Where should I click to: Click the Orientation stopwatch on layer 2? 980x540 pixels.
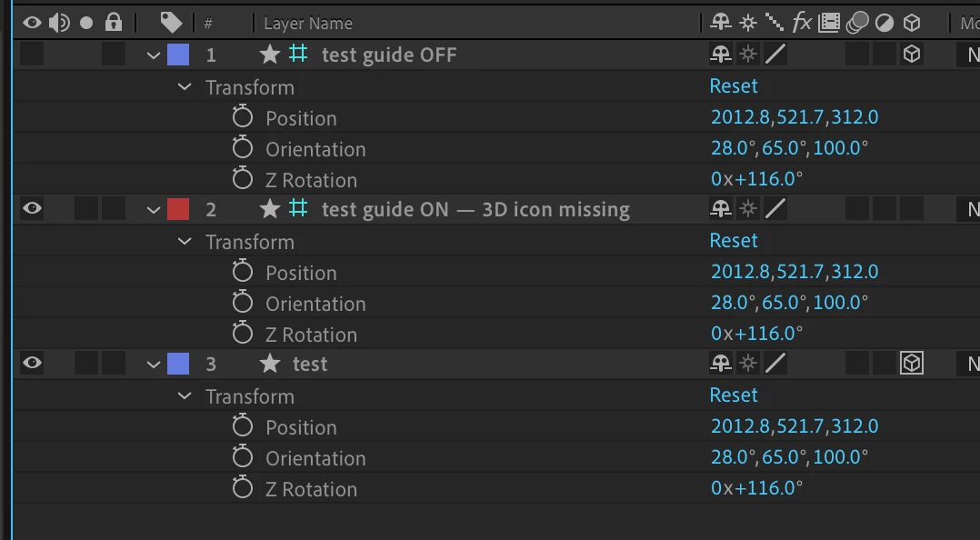click(x=242, y=303)
